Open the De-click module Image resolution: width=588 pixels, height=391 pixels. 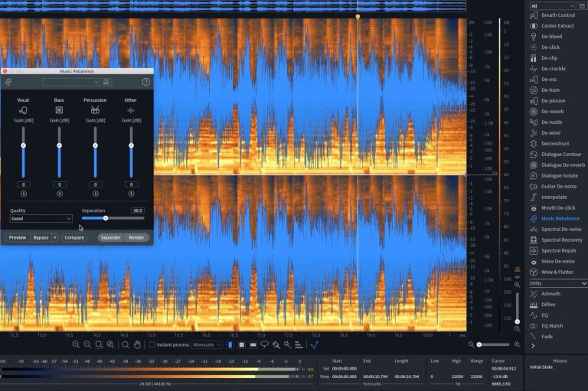coord(549,47)
